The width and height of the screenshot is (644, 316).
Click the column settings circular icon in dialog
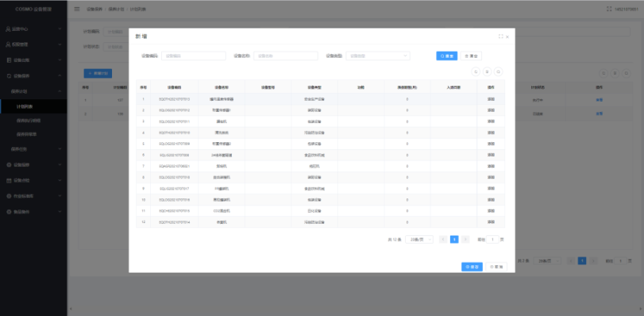pos(487,71)
